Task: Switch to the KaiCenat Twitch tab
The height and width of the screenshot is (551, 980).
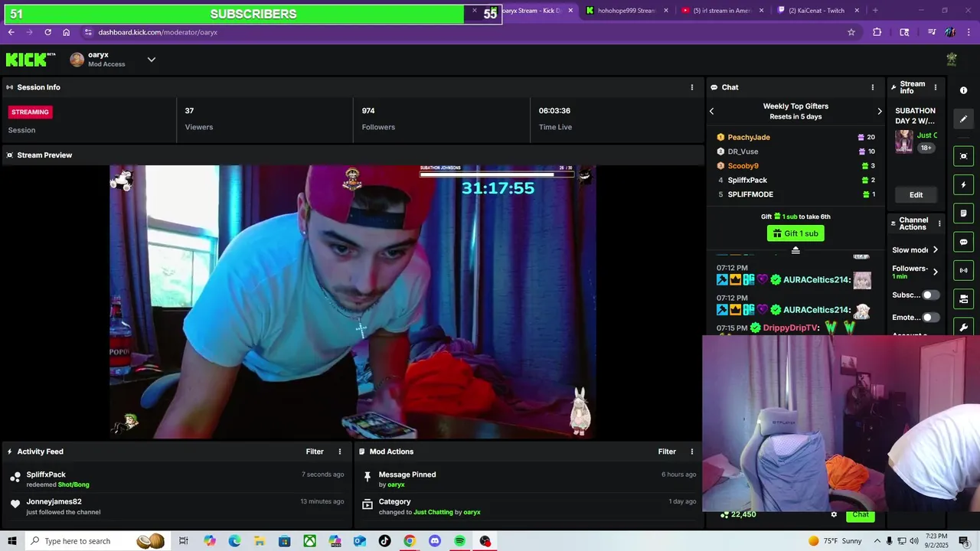Action: coord(818,11)
